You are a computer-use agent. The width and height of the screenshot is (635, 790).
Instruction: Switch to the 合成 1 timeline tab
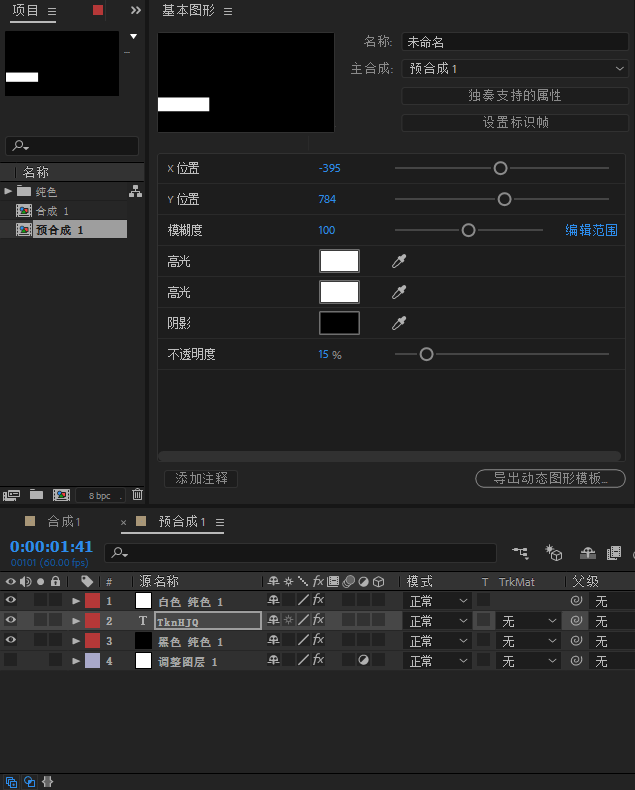pos(64,521)
